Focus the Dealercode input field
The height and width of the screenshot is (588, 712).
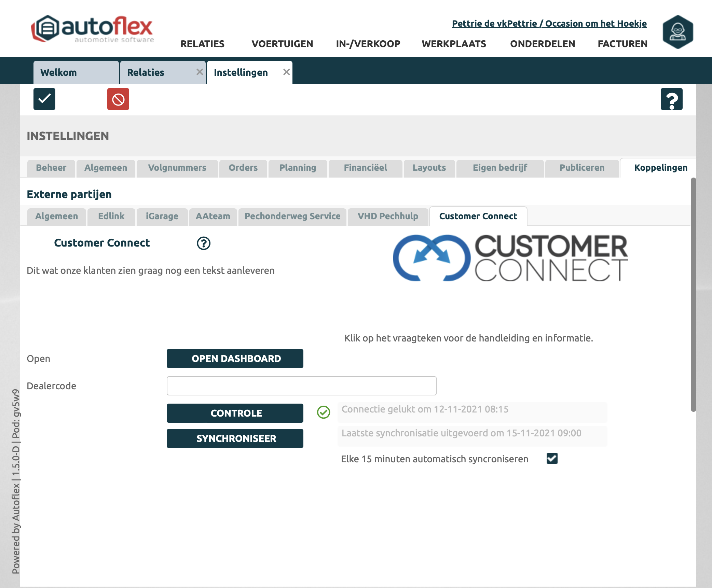(301, 386)
